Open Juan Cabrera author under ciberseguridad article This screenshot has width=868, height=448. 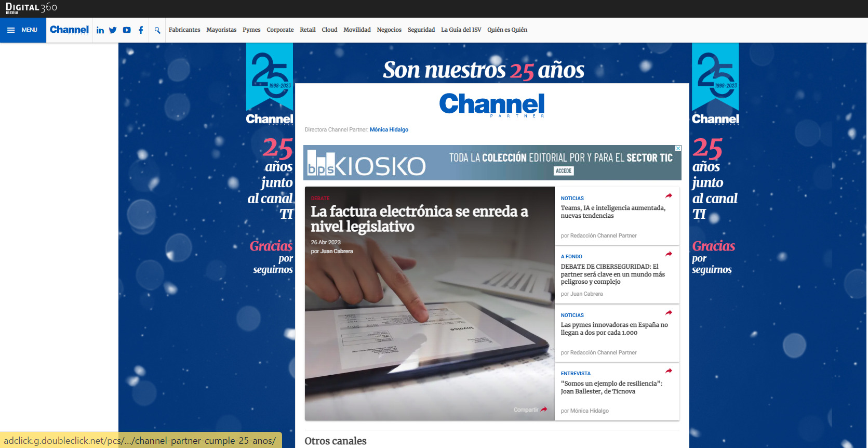[x=586, y=294]
